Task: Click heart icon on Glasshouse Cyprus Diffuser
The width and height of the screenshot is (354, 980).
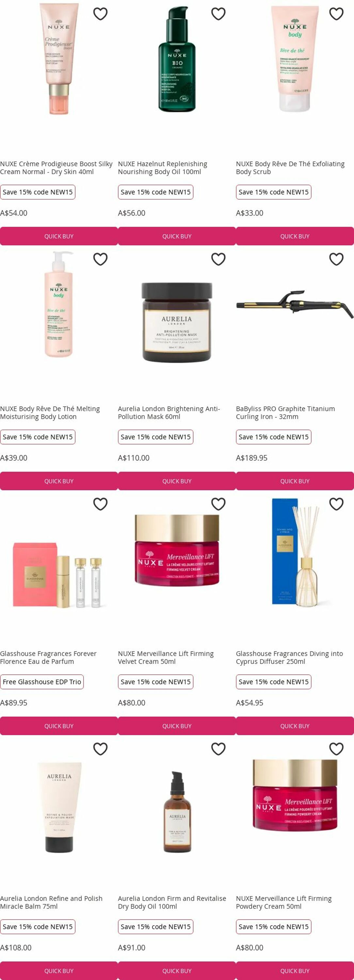Action: (336, 504)
